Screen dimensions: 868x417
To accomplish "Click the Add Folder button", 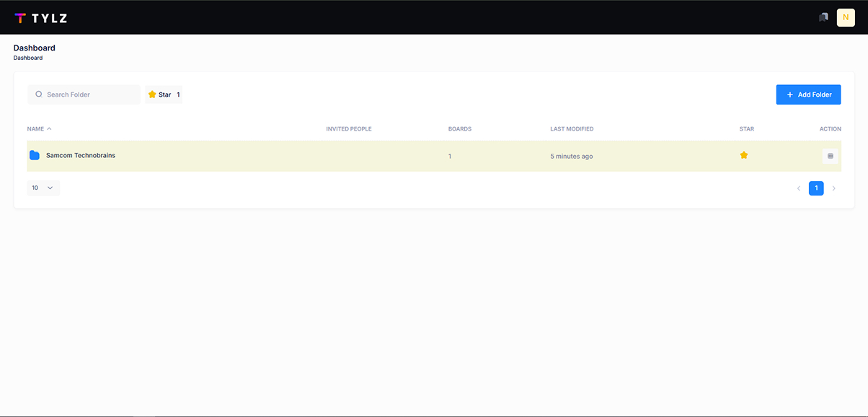I will (x=808, y=95).
